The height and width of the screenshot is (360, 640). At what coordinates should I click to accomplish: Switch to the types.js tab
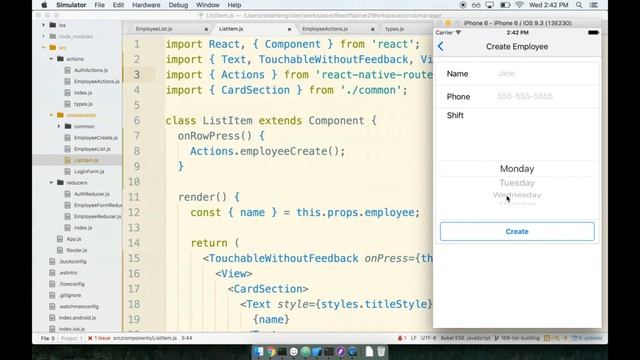pyautogui.click(x=394, y=29)
